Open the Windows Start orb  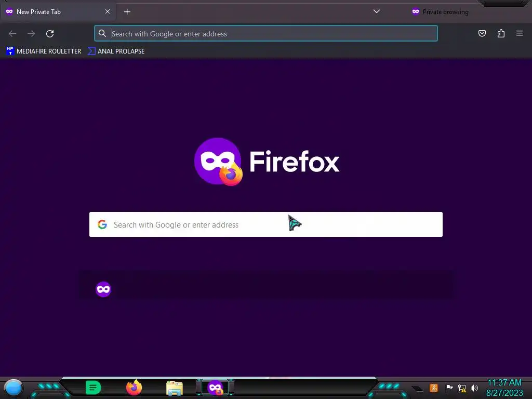(13, 388)
